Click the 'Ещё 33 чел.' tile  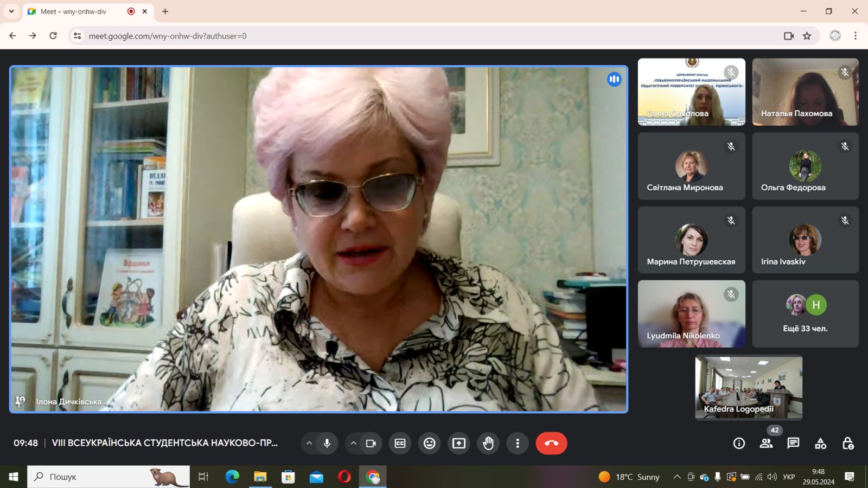tap(805, 314)
